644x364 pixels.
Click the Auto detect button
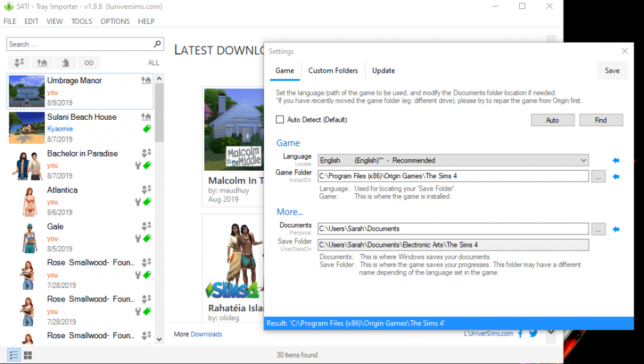click(x=553, y=120)
